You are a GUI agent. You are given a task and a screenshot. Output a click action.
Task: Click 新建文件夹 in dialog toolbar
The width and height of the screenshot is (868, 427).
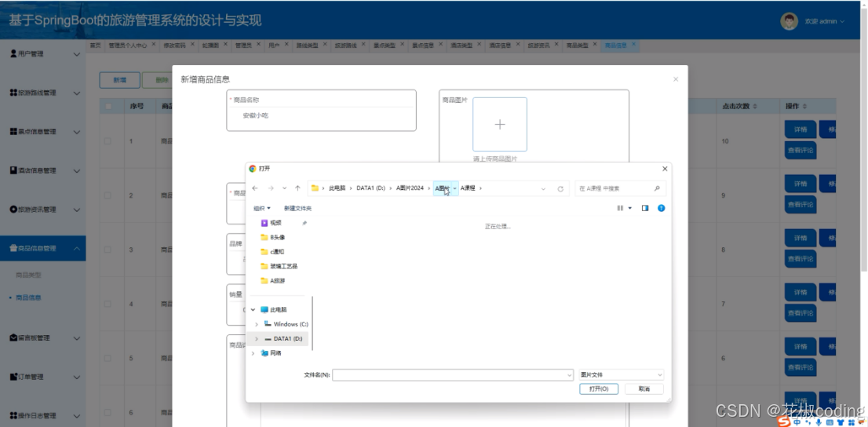(297, 208)
